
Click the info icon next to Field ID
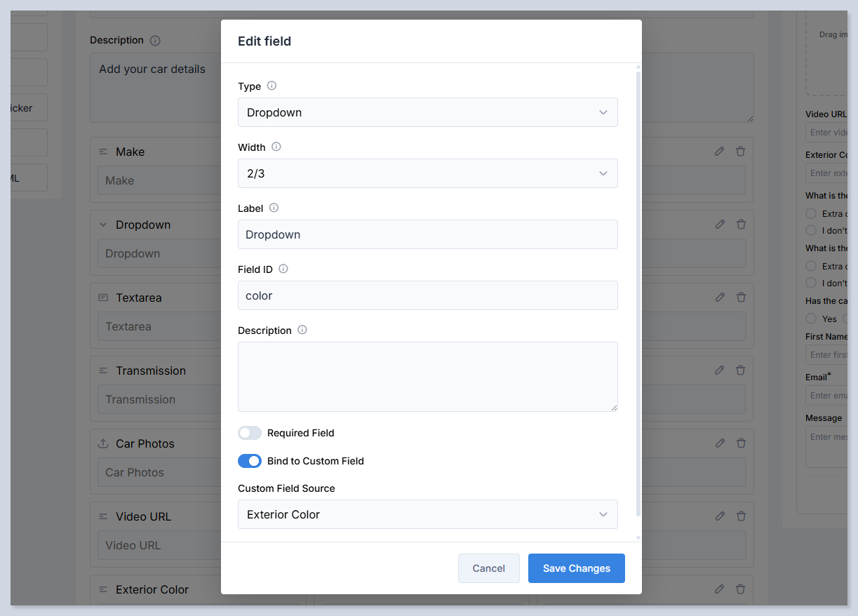283,269
